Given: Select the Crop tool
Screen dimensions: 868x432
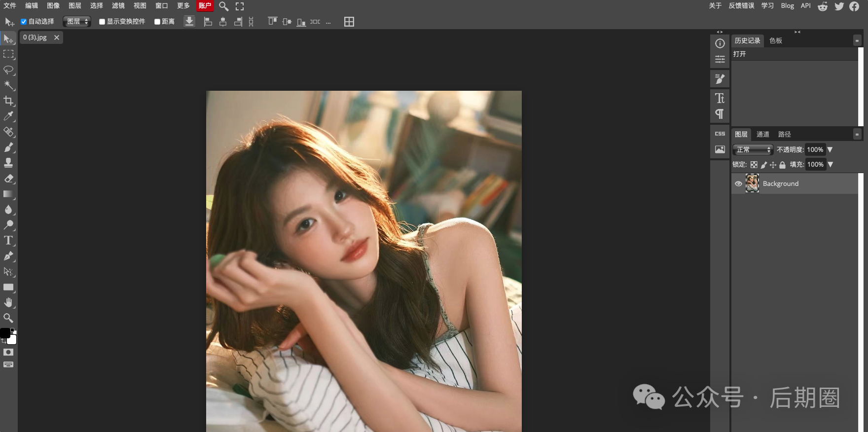Looking at the screenshot, I should click(8, 101).
